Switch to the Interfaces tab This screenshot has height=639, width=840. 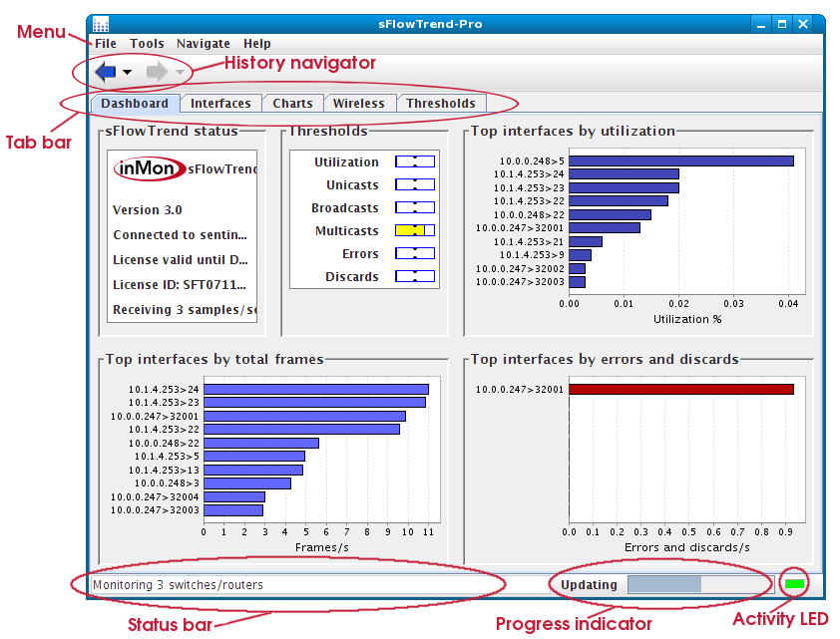220,103
